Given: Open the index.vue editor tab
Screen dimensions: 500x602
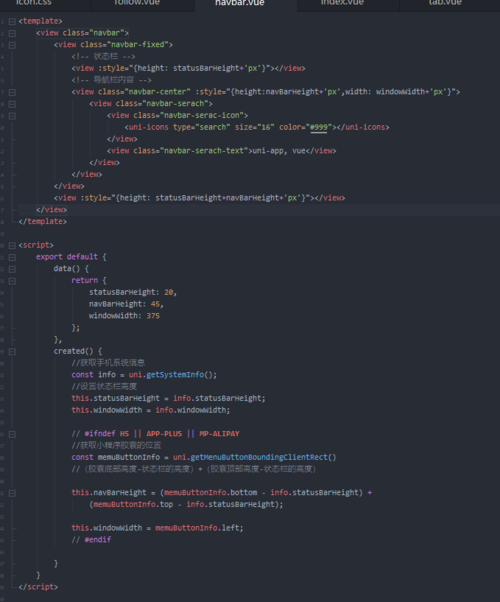Looking at the screenshot, I should tap(348, 3).
